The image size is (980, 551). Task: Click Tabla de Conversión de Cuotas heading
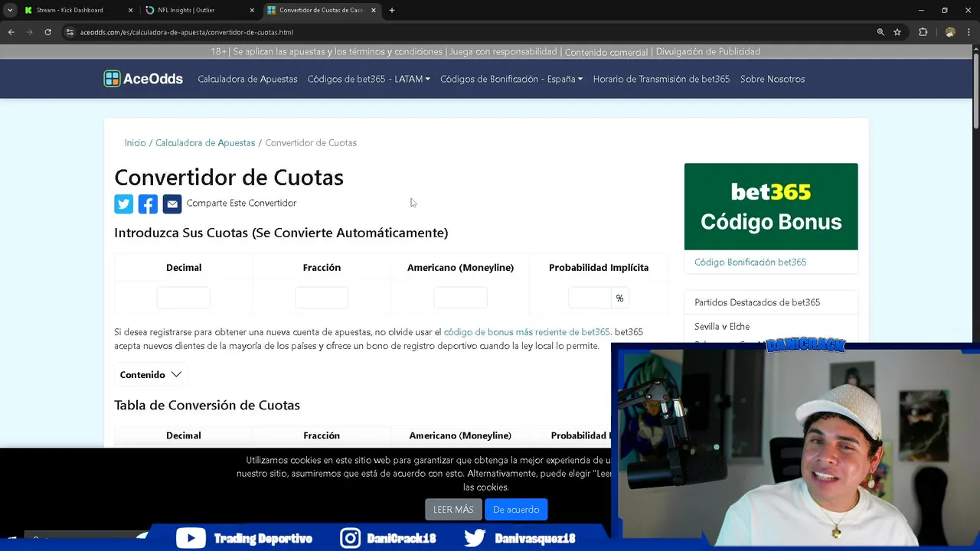[x=207, y=405]
